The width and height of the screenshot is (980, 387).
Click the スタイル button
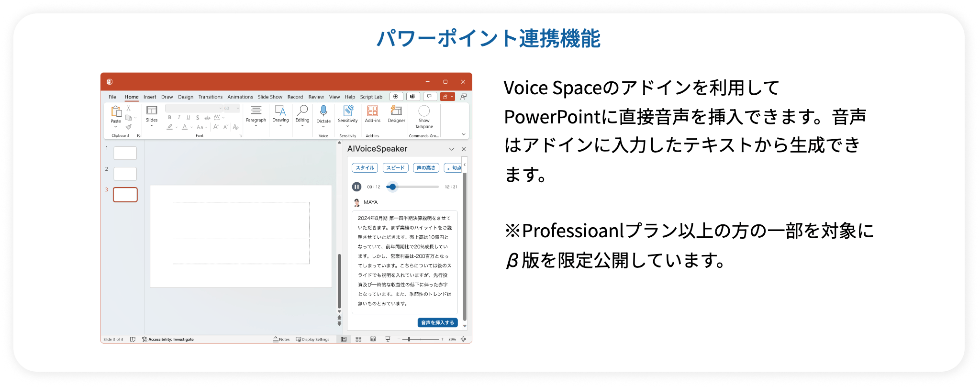[x=365, y=168]
